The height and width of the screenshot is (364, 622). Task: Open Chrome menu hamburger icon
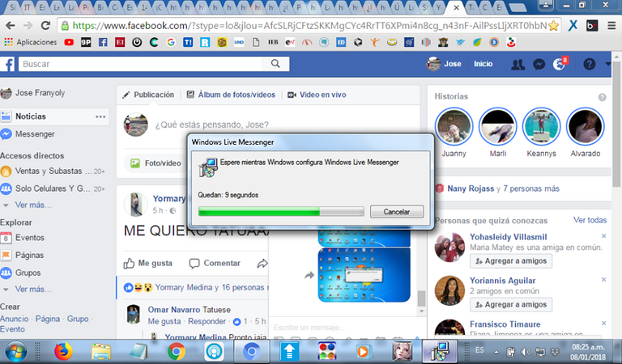click(x=611, y=26)
